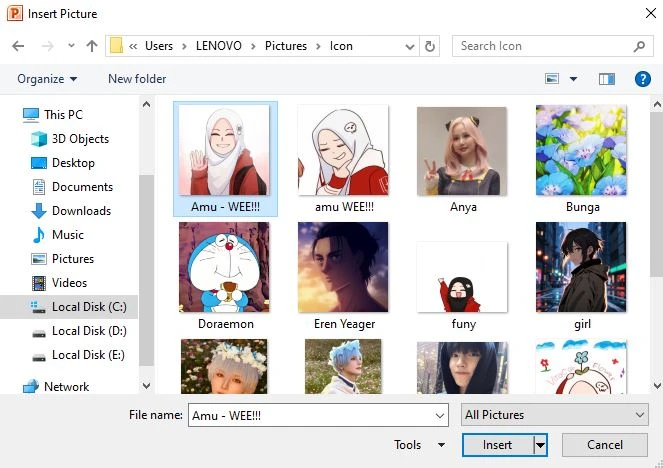
Task: Select the Amu - WEE!!! thumbnail
Action: tap(225, 159)
